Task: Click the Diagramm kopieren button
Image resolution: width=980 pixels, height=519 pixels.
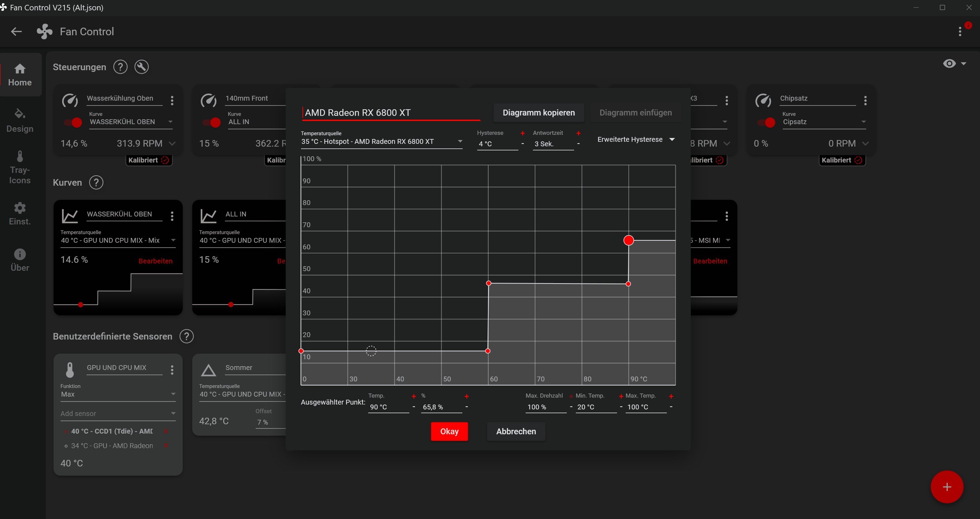Action: [538, 112]
